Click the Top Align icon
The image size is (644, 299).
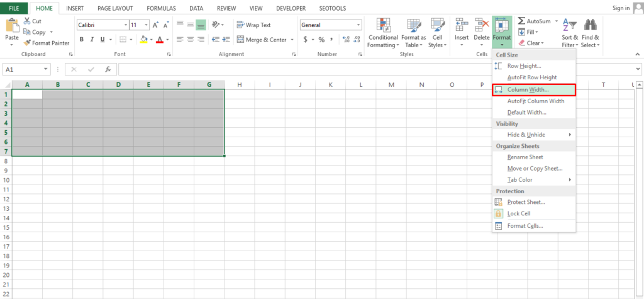point(180,25)
